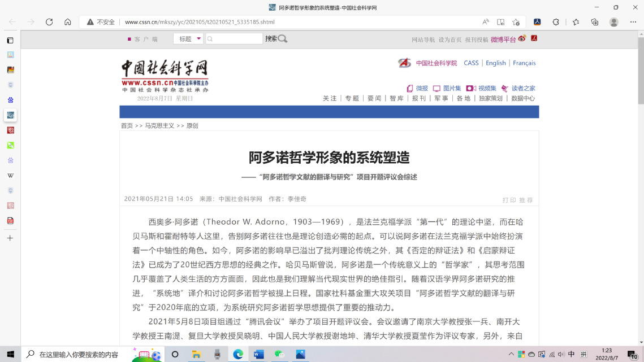Open the 专题 navigation menu item
644x362 pixels.
pyautogui.click(x=352, y=98)
